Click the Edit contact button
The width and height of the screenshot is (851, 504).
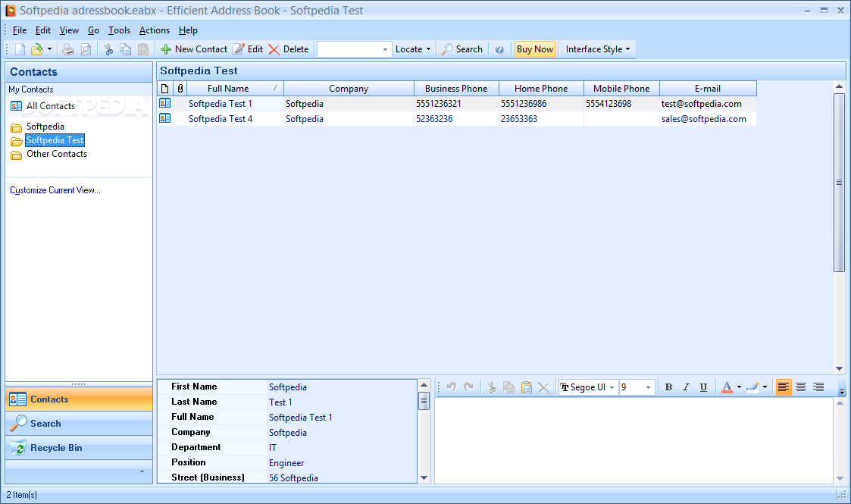[x=248, y=49]
